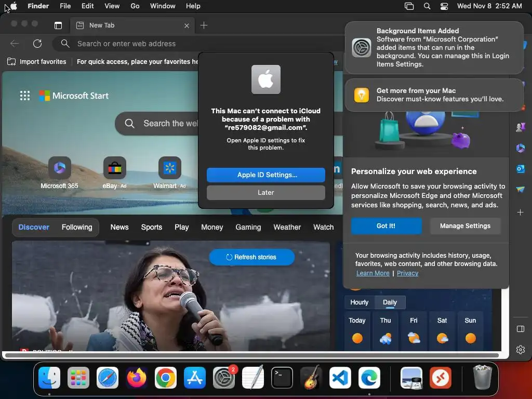Open the red remote desktop app in Dock
Screen dimensions: 532x399
point(441,378)
